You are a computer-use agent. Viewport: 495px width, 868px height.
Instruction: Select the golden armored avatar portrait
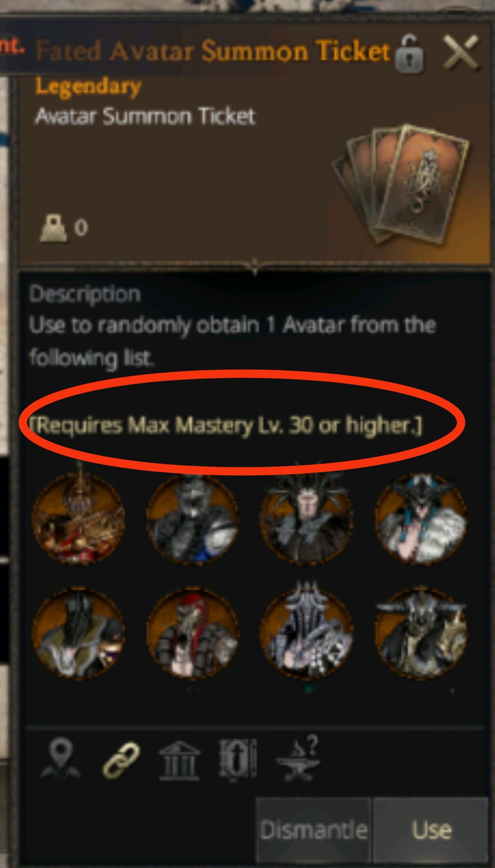(78, 518)
